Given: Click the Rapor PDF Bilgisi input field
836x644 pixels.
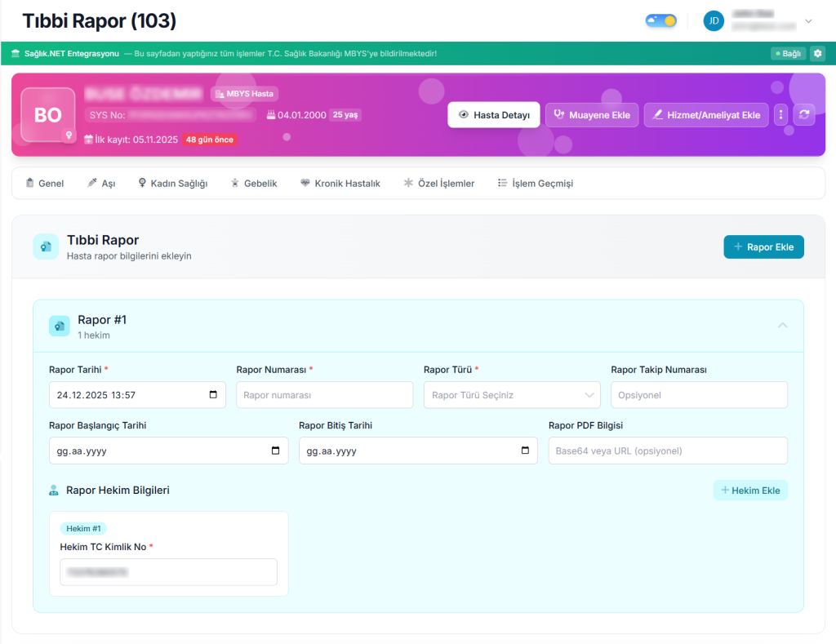Looking at the screenshot, I should (x=667, y=451).
